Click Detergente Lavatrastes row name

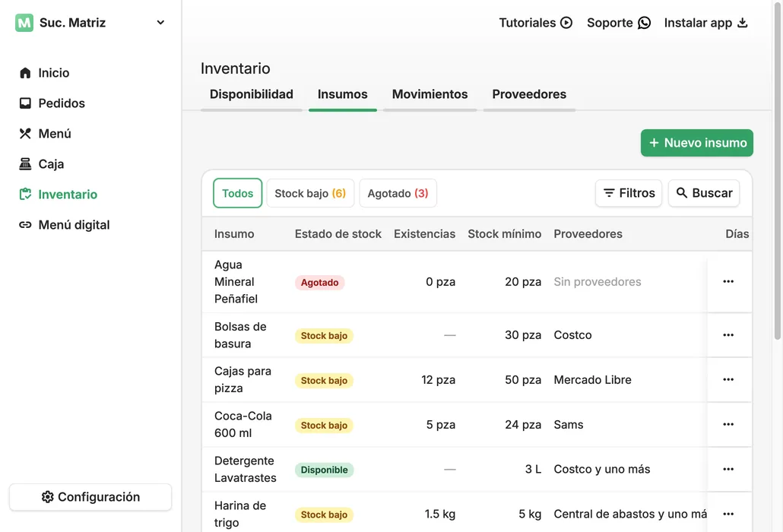tap(246, 469)
